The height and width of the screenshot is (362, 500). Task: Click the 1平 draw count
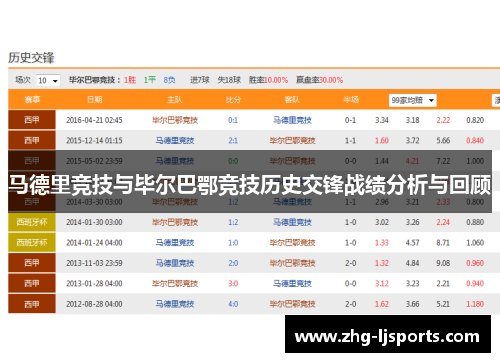150,80
